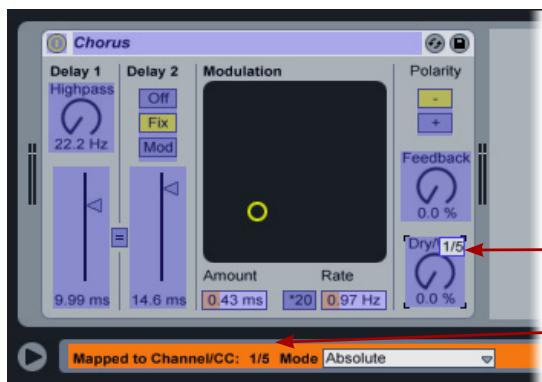542x382 pixels.
Task: Select the 22.2 Hz highpass value
Action: 81,144
